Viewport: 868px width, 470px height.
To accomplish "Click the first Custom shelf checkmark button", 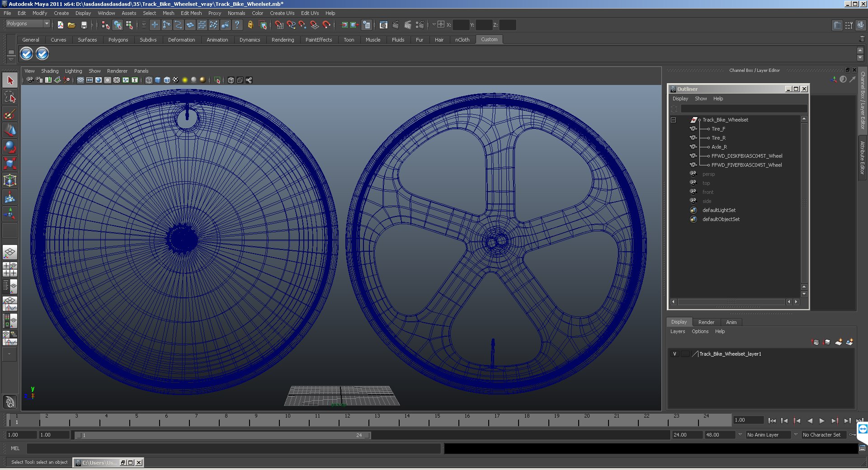I will tap(27, 54).
